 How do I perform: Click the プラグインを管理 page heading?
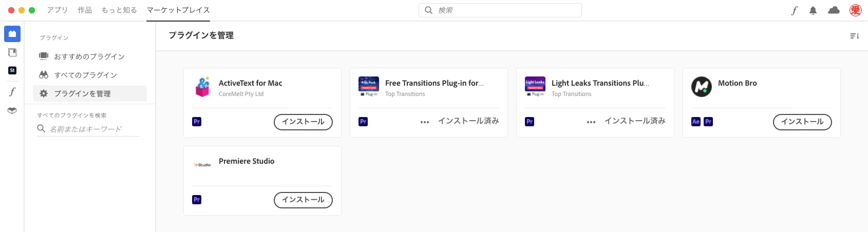point(201,35)
